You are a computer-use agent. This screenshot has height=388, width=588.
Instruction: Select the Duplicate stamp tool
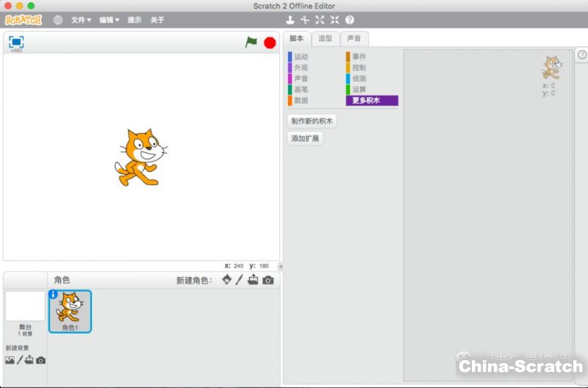(x=290, y=20)
